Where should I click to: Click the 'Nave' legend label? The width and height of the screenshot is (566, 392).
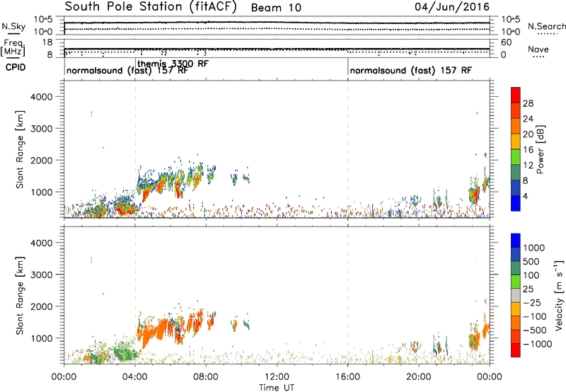coord(538,50)
